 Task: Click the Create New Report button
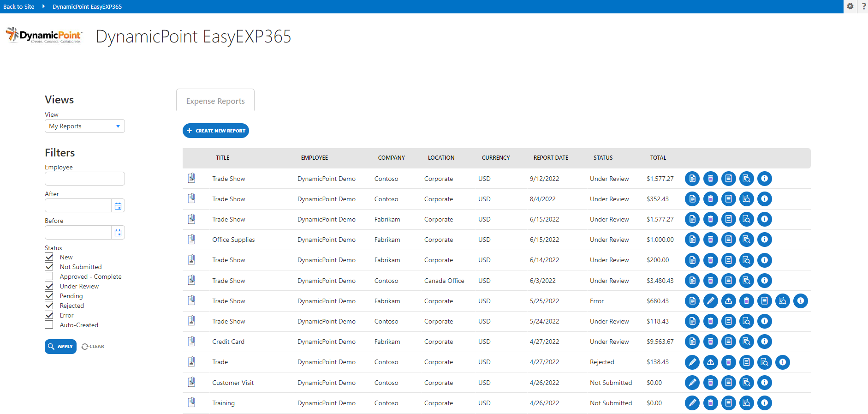pyautogui.click(x=216, y=131)
